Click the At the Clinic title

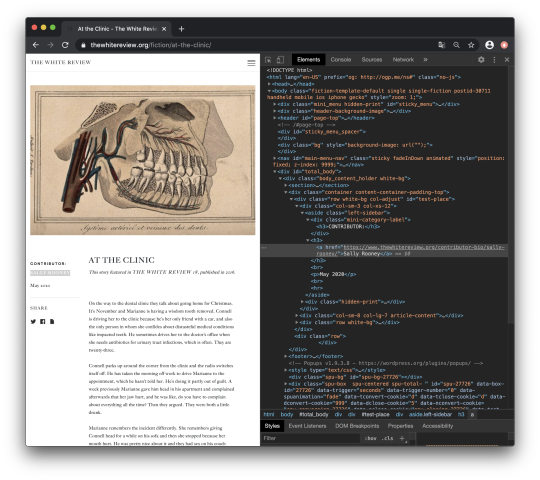click(x=122, y=260)
